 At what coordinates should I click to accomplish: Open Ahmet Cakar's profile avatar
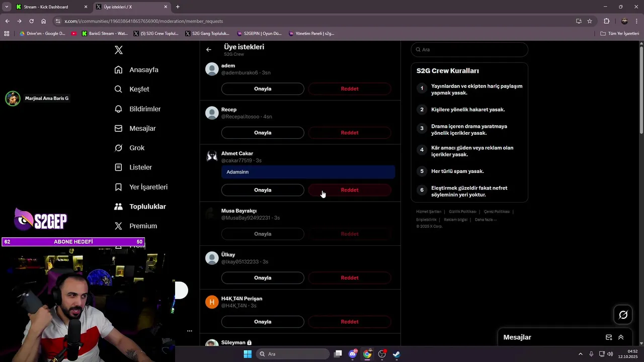(212, 156)
